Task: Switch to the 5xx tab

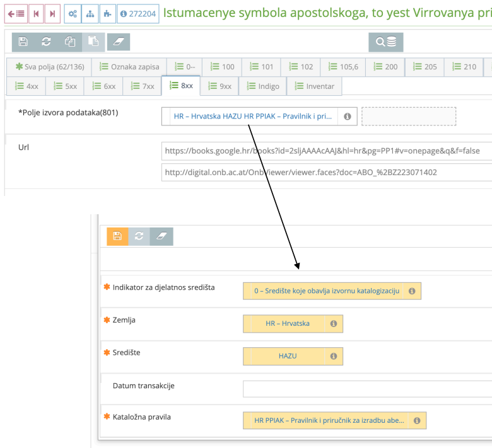Action: (65, 86)
